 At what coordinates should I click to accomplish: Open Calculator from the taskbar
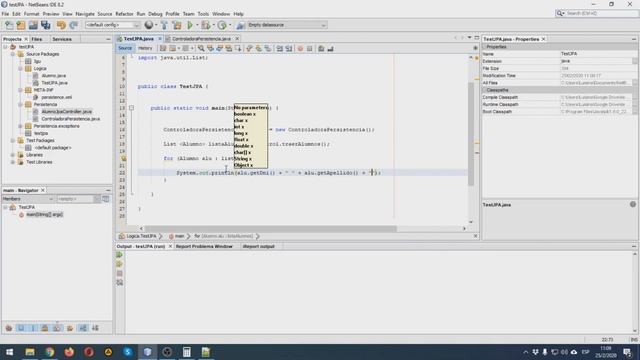tap(187, 352)
